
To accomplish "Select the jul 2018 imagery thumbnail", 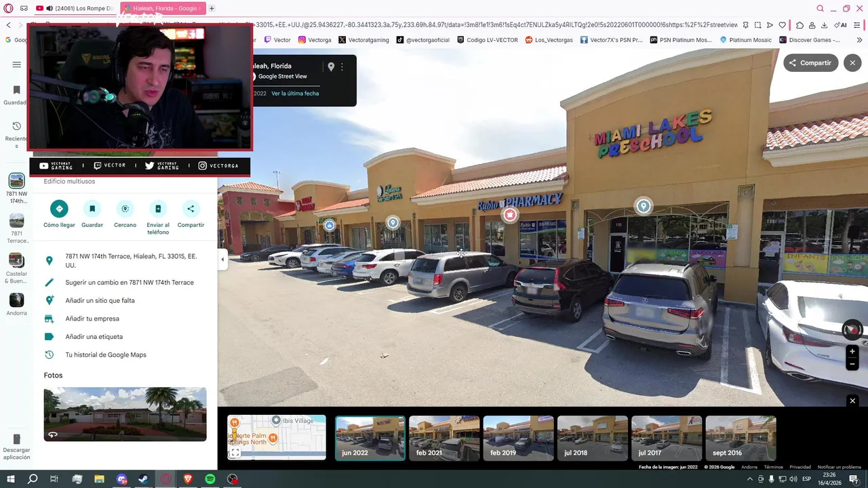I will [x=592, y=438].
